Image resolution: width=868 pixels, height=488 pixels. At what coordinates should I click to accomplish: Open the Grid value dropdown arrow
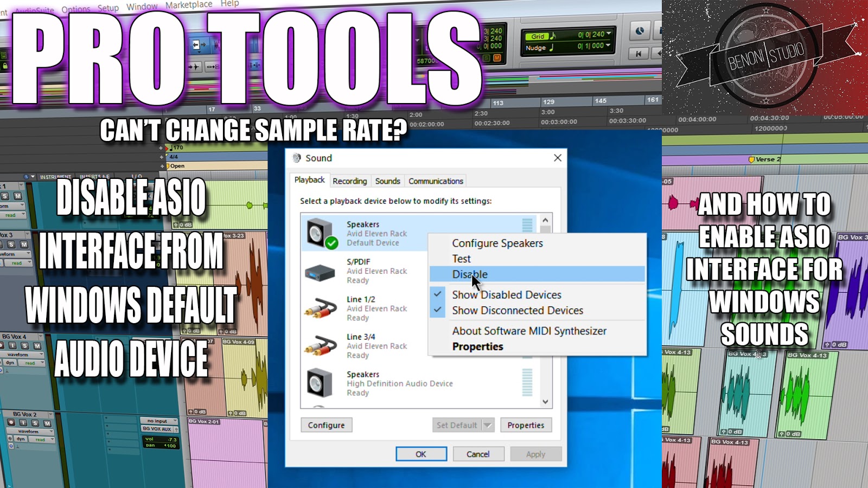609,34
